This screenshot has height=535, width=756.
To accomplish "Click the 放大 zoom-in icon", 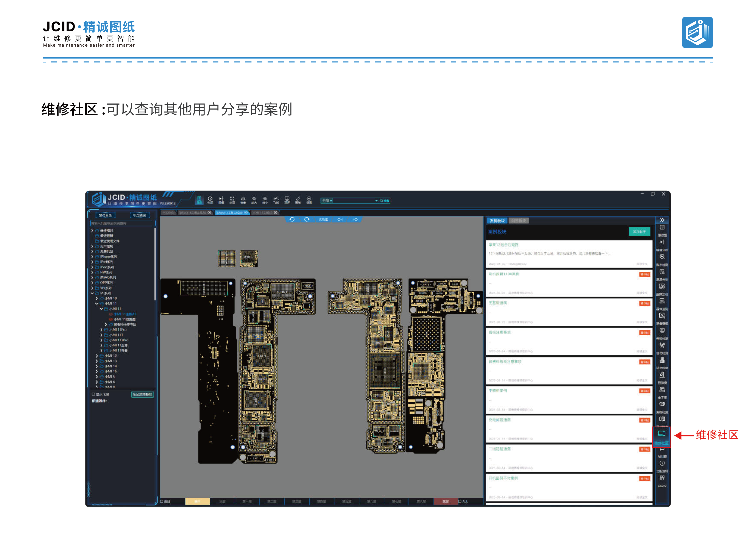I will pyautogui.click(x=254, y=200).
